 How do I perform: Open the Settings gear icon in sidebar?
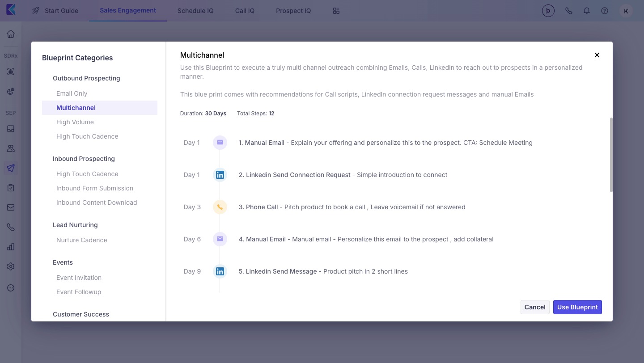tap(11, 266)
